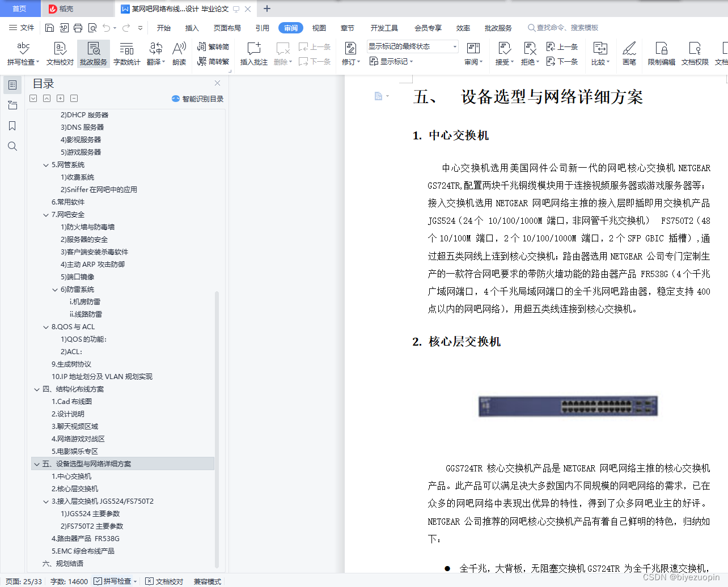Expand all outline levels icon

[33, 99]
